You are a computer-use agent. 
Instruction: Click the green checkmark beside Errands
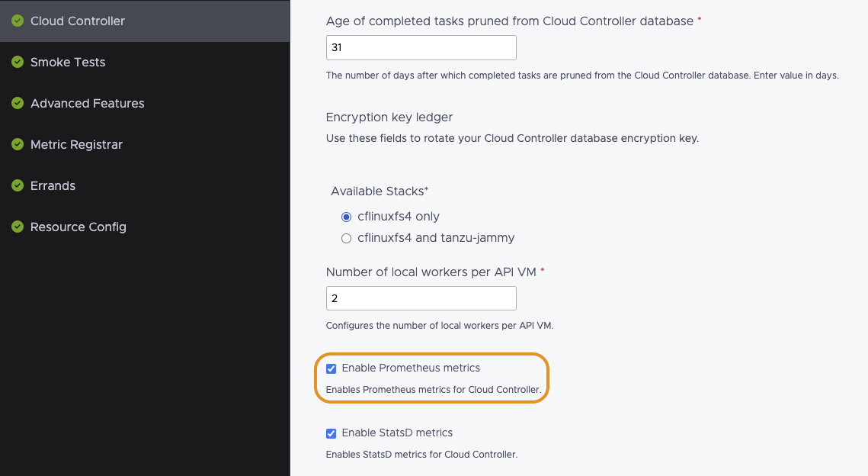18,186
